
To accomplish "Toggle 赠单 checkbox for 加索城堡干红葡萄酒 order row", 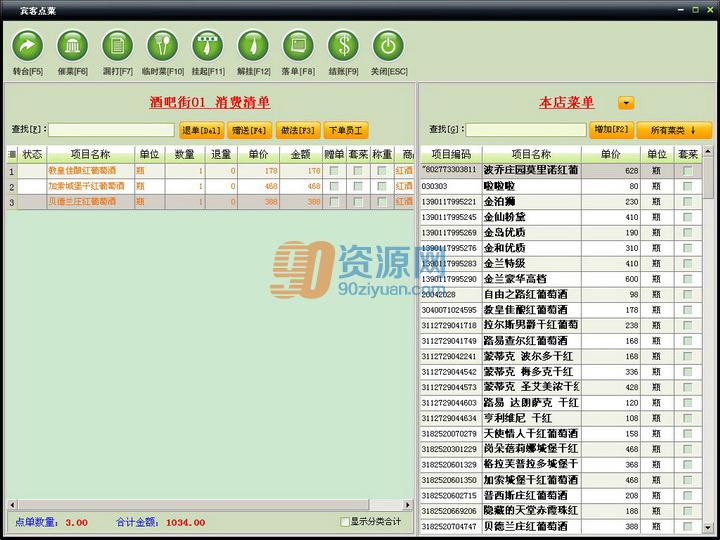I will 334,186.
